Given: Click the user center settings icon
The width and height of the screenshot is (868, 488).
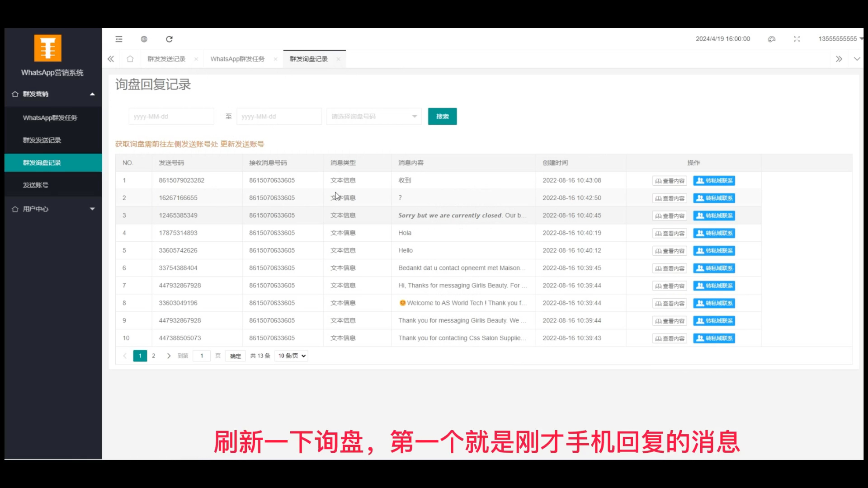Looking at the screenshot, I should pyautogui.click(x=14, y=209).
